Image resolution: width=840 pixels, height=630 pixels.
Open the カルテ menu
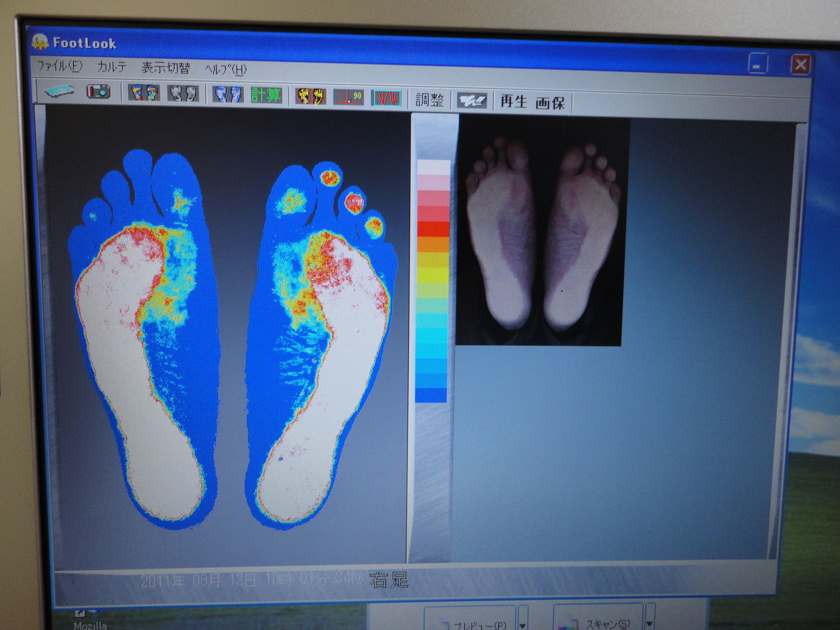pyautogui.click(x=112, y=67)
